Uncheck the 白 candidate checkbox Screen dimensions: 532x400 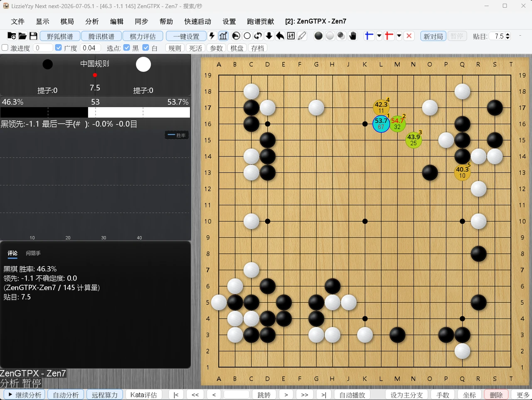coord(146,48)
